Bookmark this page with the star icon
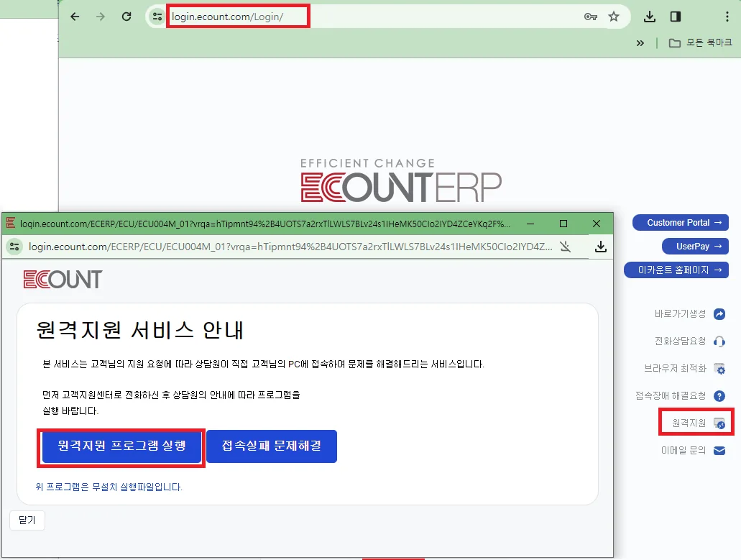Viewport: 741px width, 560px height. tap(613, 17)
